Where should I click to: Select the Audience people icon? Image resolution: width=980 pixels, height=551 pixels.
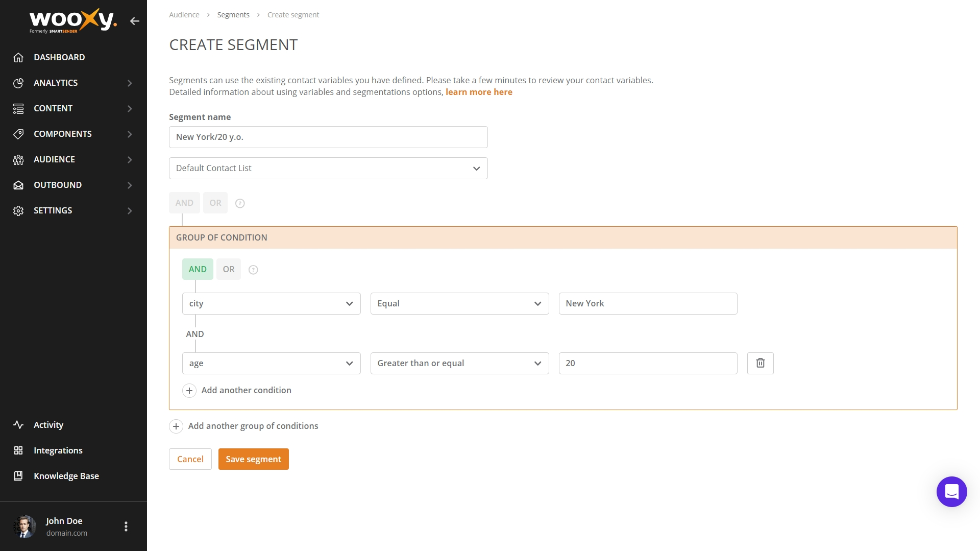[19, 159]
